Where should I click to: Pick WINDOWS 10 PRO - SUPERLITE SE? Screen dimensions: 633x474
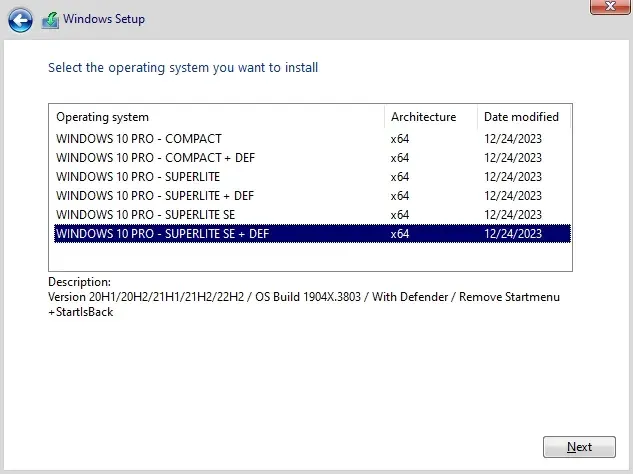(x=312, y=214)
